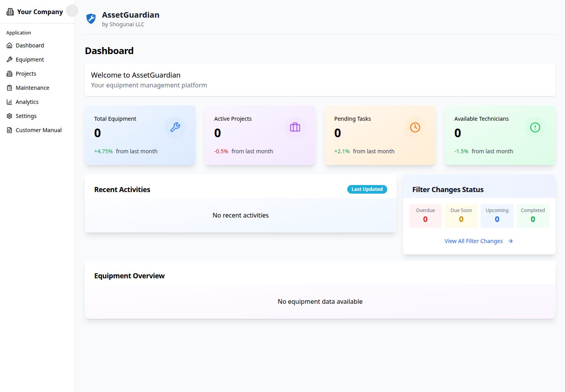This screenshot has width=565, height=392.
Task: Click the +2.1% change value
Action: 342,151
